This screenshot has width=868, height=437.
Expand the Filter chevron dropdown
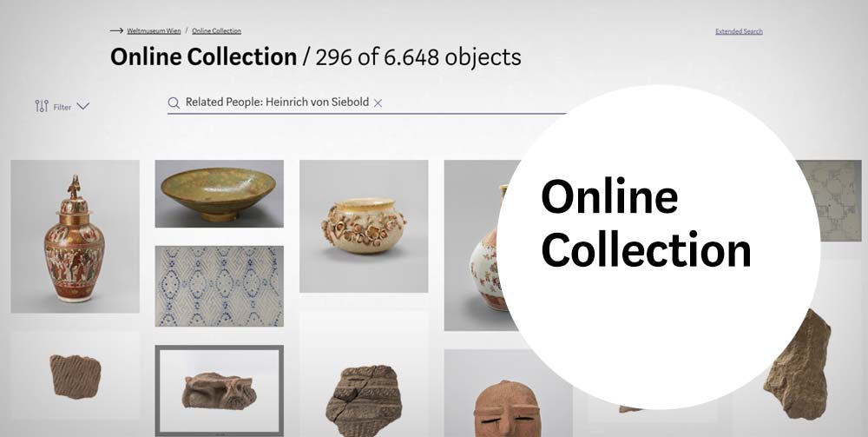pyautogui.click(x=83, y=106)
